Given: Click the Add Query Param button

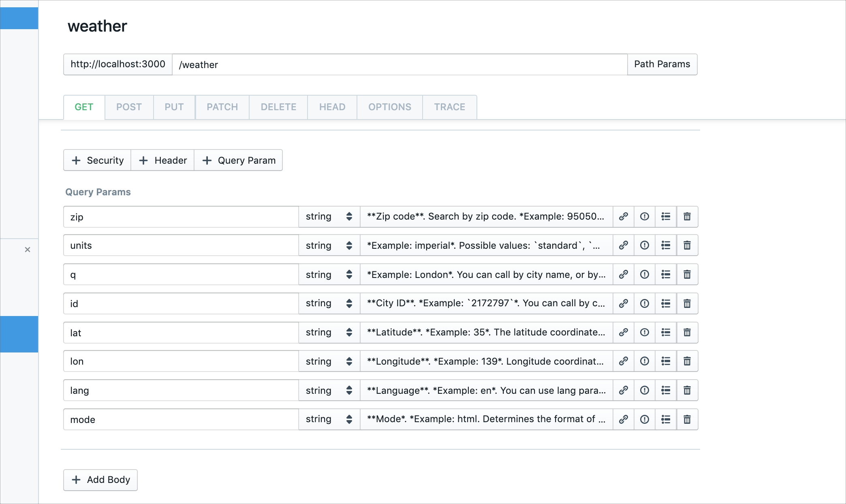Looking at the screenshot, I should [239, 160].
